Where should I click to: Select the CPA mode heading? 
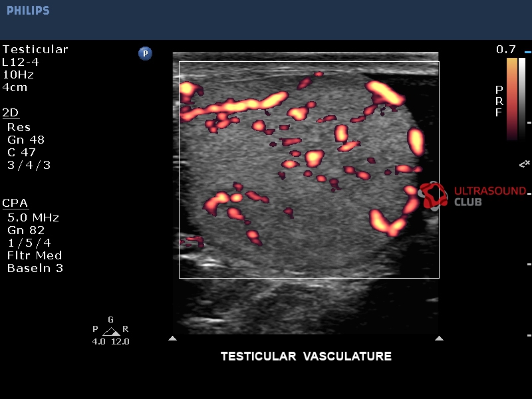click(15, 203)
